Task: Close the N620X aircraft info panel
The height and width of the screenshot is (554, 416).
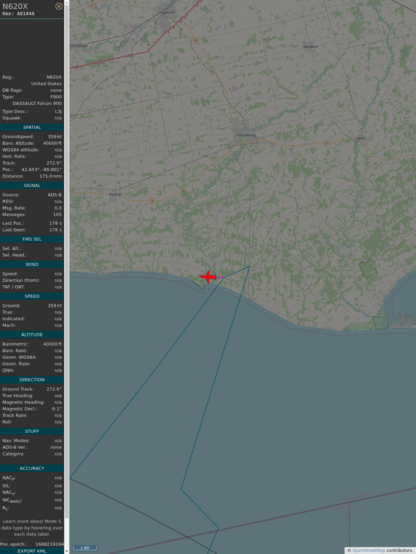Action: [59, 6]
